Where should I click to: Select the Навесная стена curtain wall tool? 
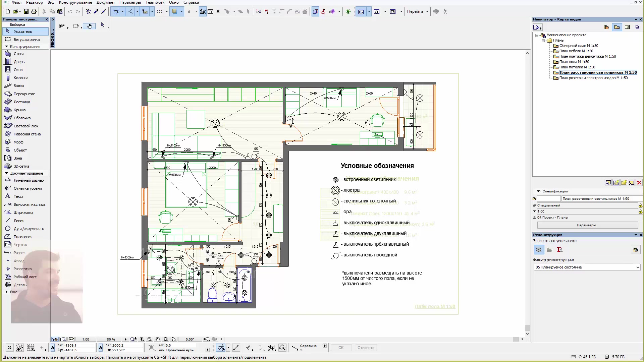[25, 134]
